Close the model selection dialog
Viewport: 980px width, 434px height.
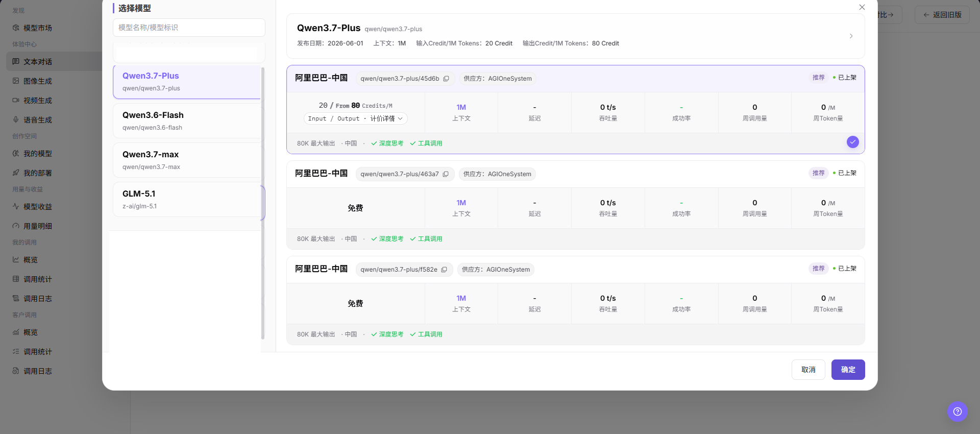tap(862, 7)
